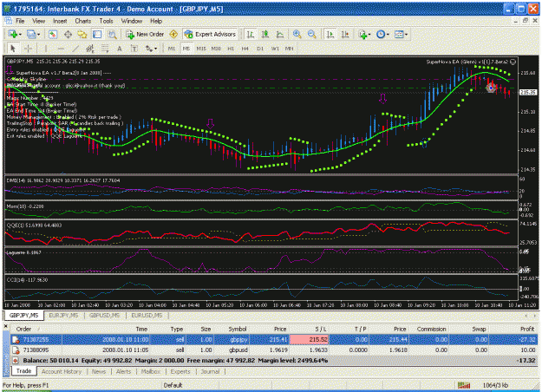The image size is (542, 392).
Task: Select the GBPUSD,M5 chart tab
Action: (x=104, y=316)
